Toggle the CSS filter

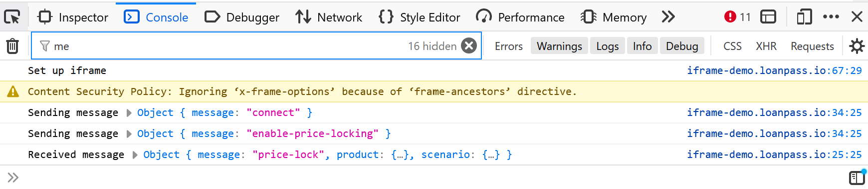point(732,46)
